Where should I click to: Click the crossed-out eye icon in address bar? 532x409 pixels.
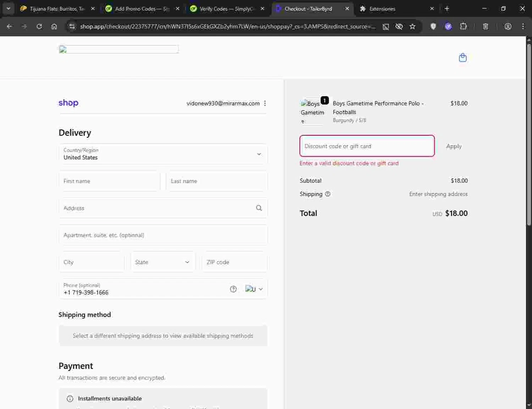click(399, 26)
